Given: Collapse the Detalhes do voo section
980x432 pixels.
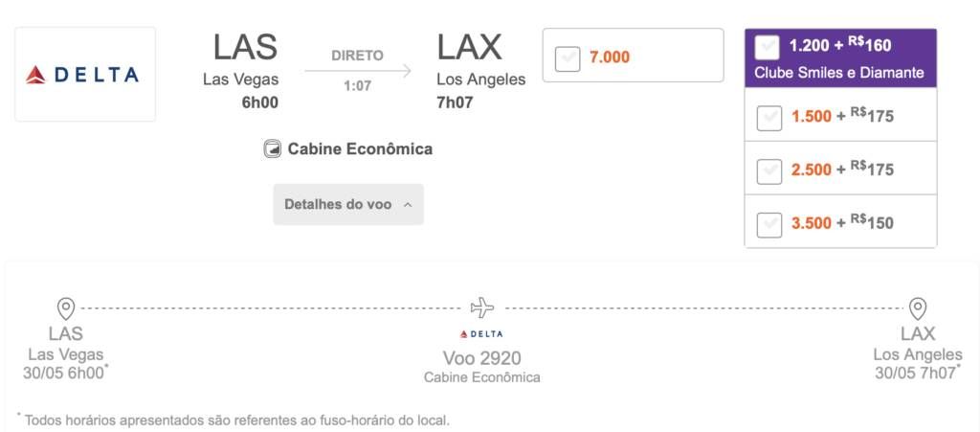Looking at the screenshot, I should click(348, 204).
